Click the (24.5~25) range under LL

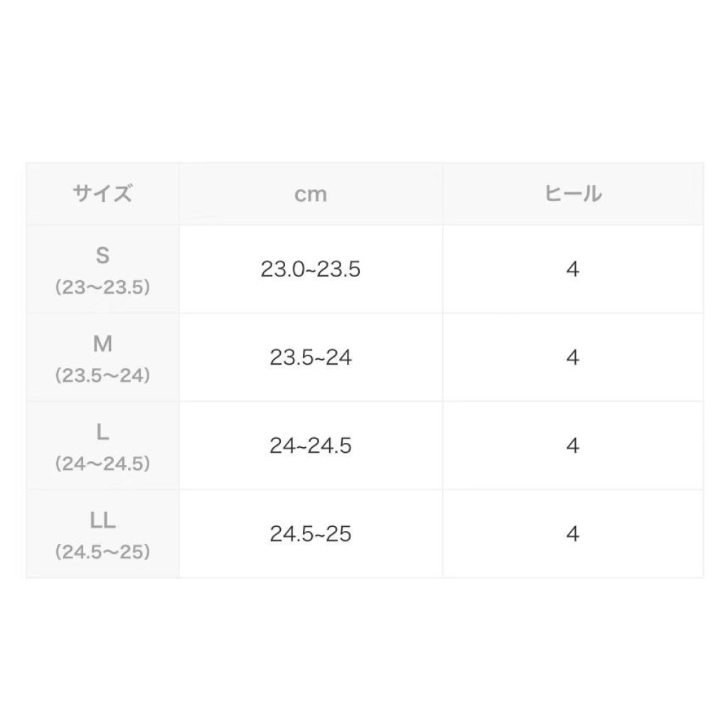pyautogui.click(x=102, y=552)
